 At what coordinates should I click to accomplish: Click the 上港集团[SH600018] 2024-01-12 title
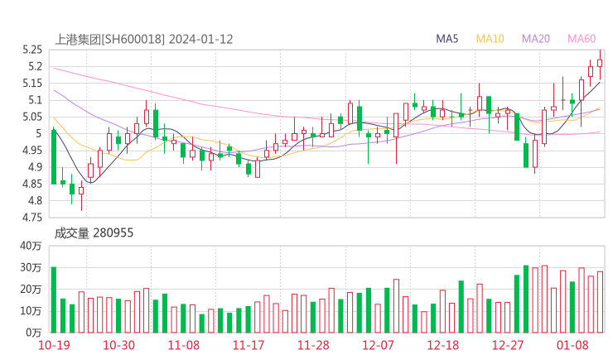[143, 39]
